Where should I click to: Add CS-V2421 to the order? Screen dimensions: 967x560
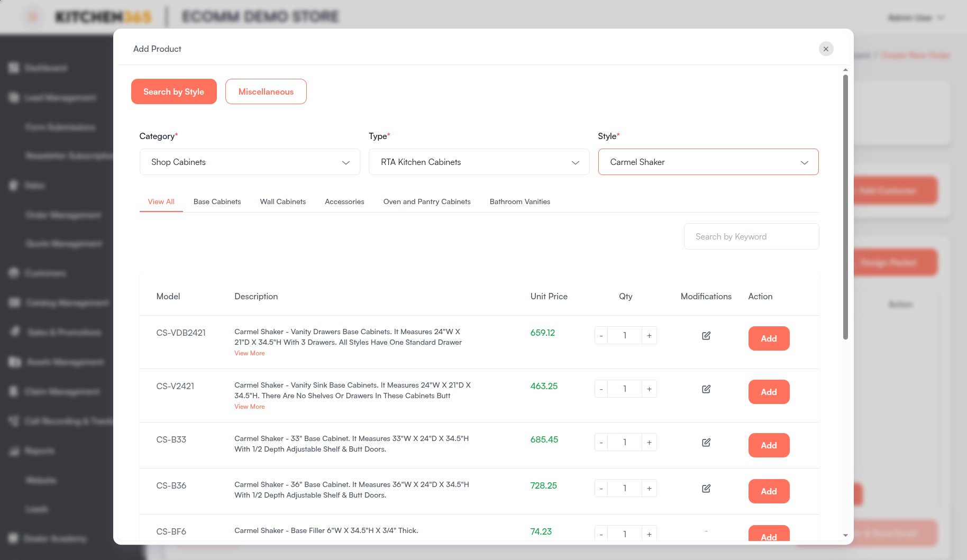click(769, 392)
